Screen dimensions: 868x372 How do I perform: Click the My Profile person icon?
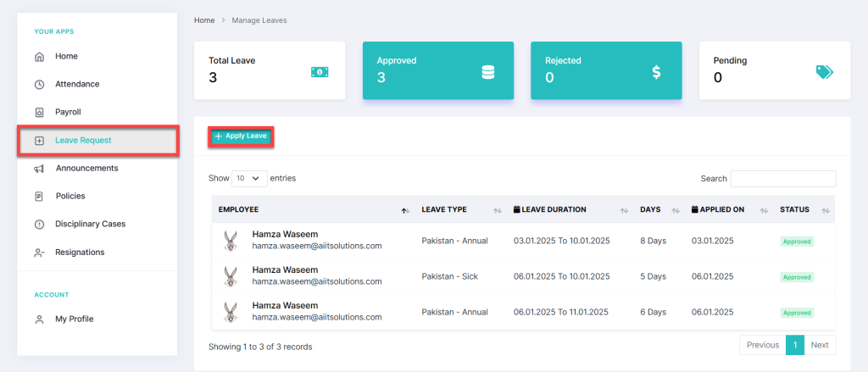pyautogui.click(x=39, y=319)
